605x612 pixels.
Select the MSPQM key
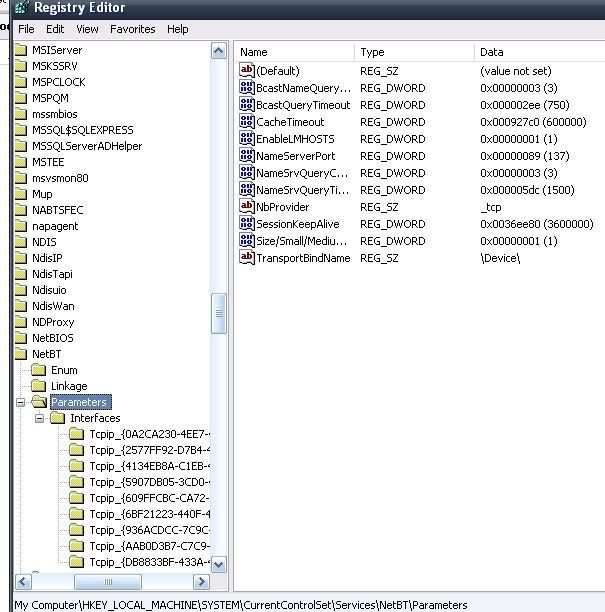pos(50,98)
